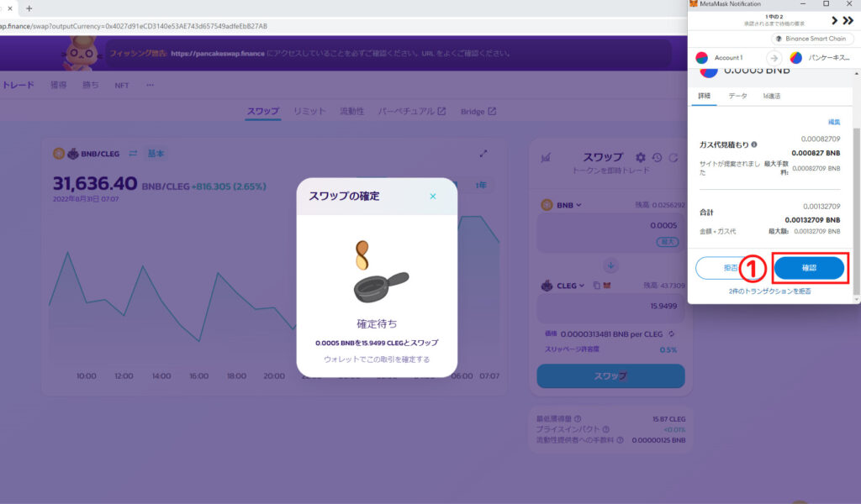Minimize the MetaMask Notification window
The image size is (861, 504).
pos(803,4)
